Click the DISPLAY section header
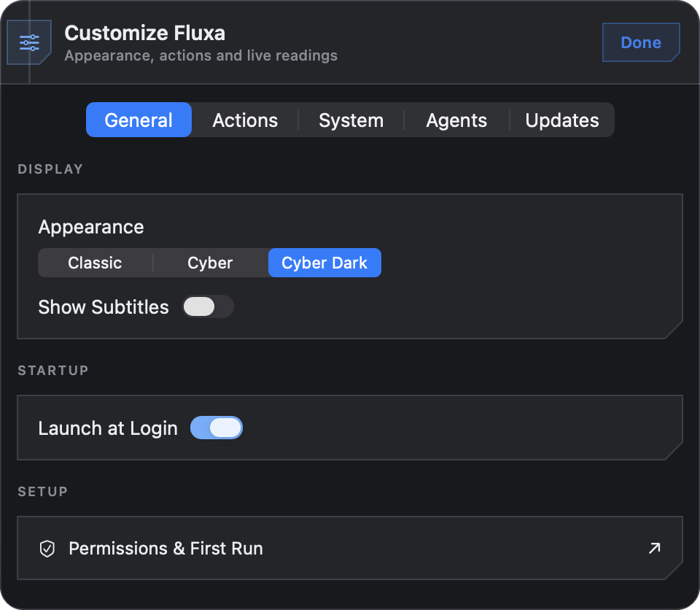 click(50, 169)
